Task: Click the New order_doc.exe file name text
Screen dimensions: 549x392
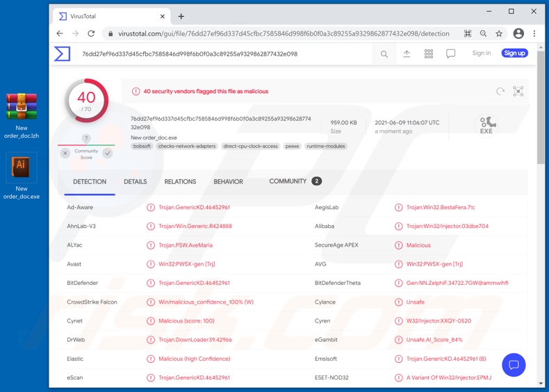Action: tap(154, 138)
